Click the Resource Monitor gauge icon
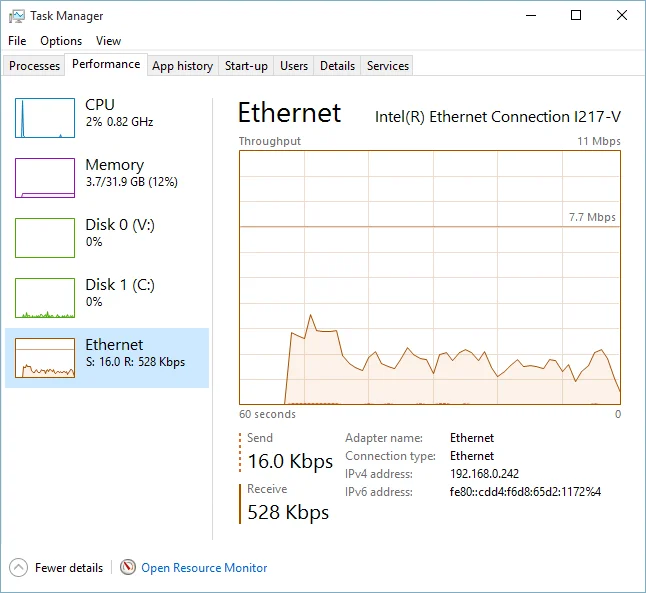The image size is (646, 593). 128,567
